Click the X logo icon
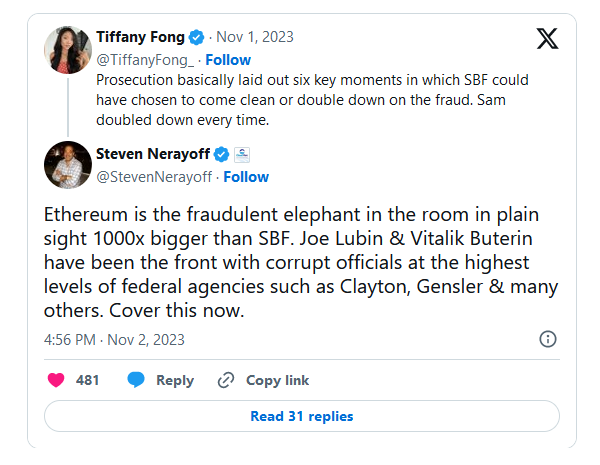The width and height of the screenshot is (600, 465). (x=548, y=38)
